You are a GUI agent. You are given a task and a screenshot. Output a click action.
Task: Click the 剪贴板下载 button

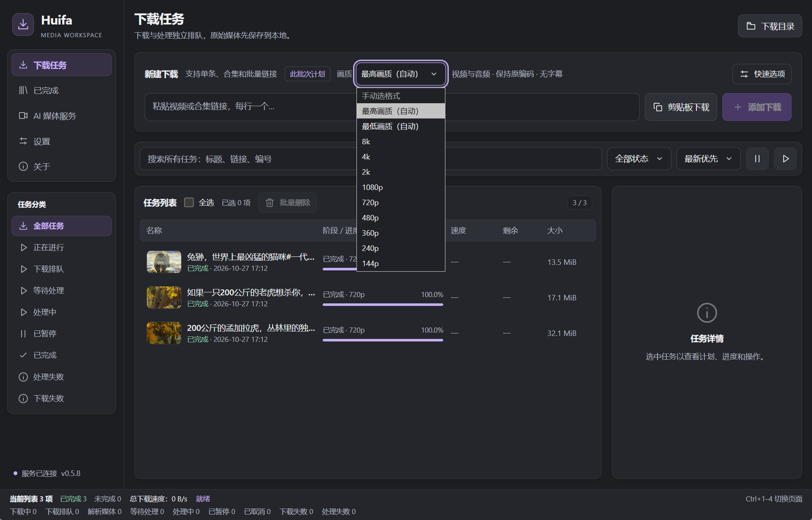[x=681, y=107]
